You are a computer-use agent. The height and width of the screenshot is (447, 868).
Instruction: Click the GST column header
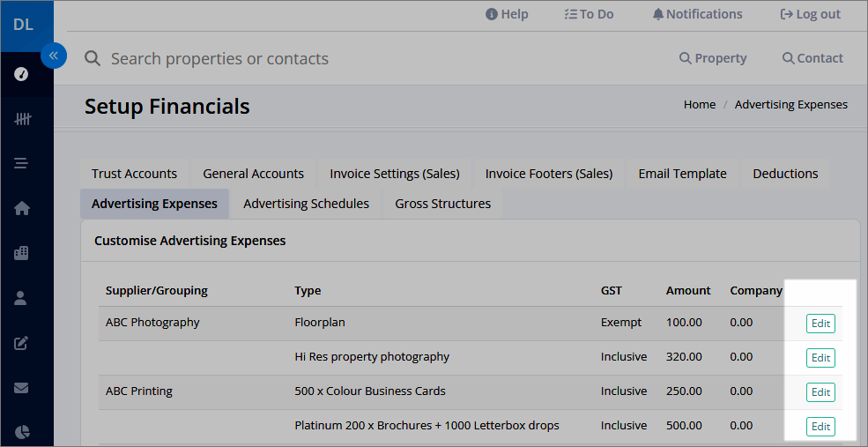pos(612,290)
